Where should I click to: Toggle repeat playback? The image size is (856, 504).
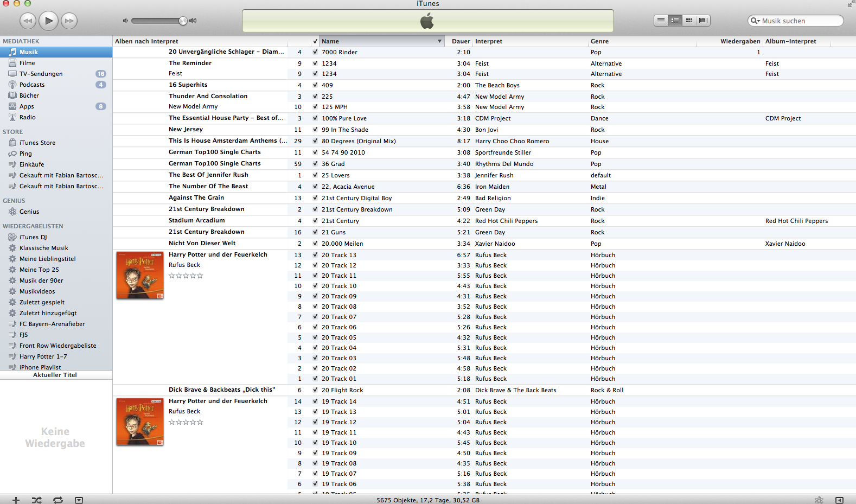58,500
